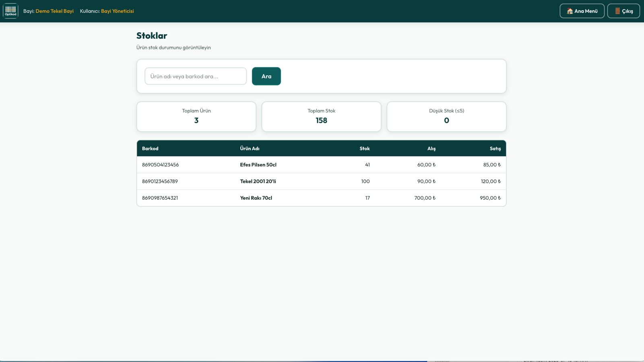
Task: Click the Bayi Yöneticisi user name
Action: click(x=118, y=11)
